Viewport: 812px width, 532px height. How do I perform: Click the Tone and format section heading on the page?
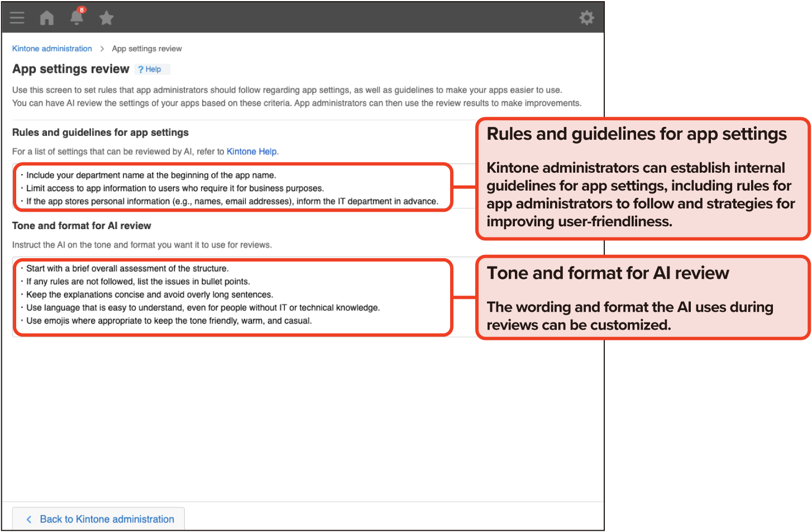pos(82,226)
